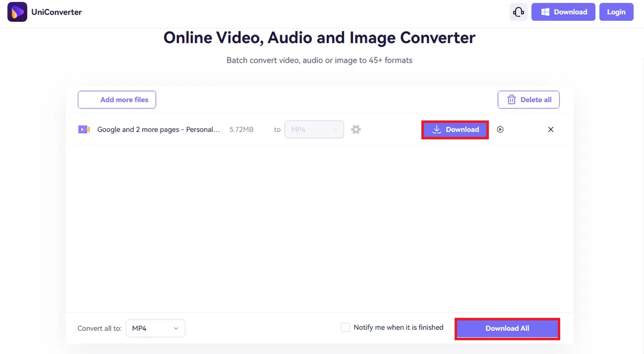The height and width of the screenshot is (354, 644).
Task: Open conversion settings via the gear icon
Action: pyautogui.click(x=356, y=129)
